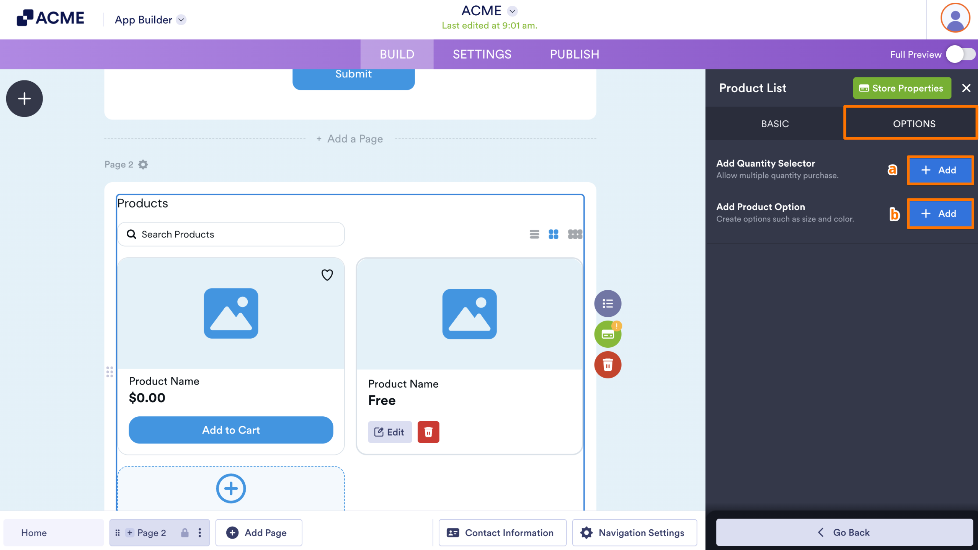This screenshot has width=980, height=550.
Task: Open the product list properties icon
Action: coord(609,304)
